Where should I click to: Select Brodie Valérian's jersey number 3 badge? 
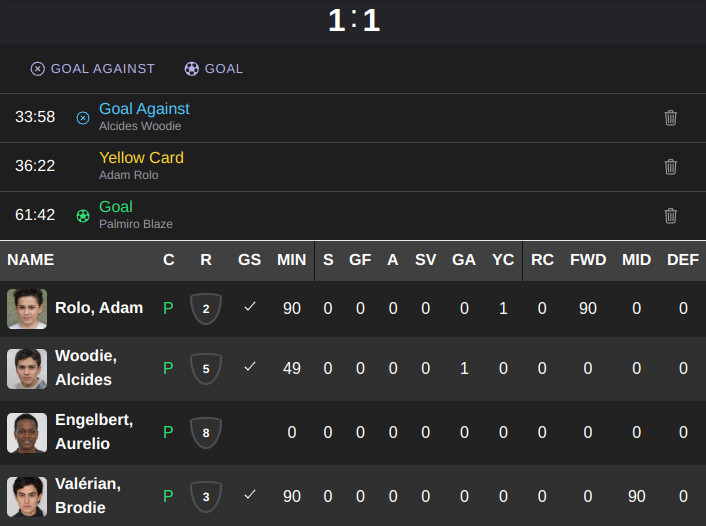click(206, 496)
